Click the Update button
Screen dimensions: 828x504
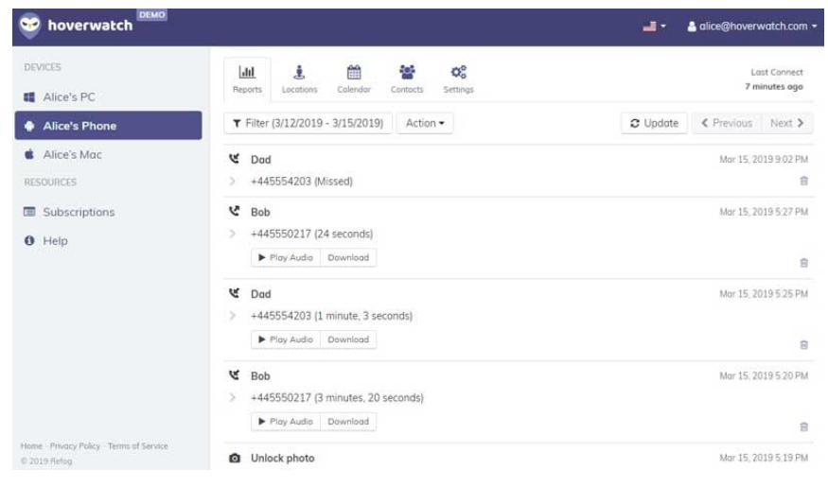pos(654,123)
